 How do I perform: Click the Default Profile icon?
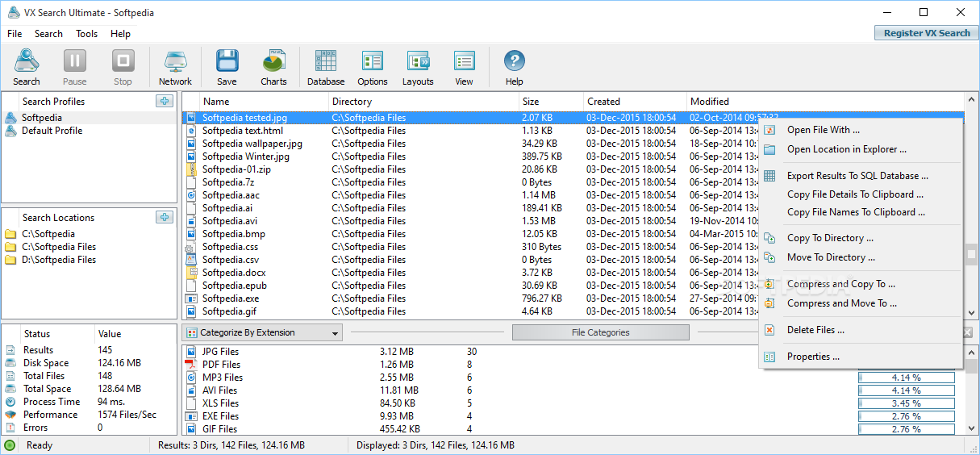(10, 131)
